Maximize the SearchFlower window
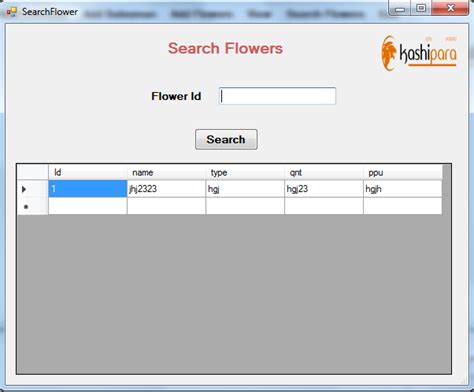The height and width of the screenshot is (392, 474). coord(421,8)
